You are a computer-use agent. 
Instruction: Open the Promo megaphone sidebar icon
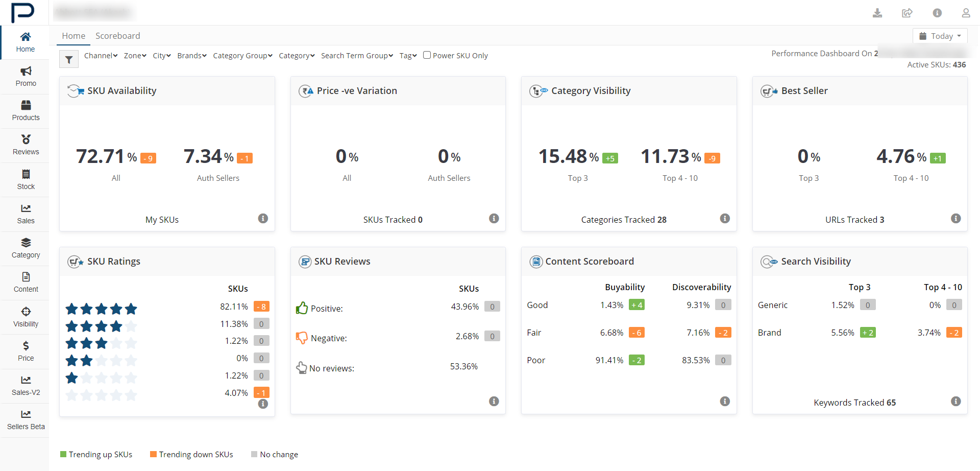(x=26, y=72)
